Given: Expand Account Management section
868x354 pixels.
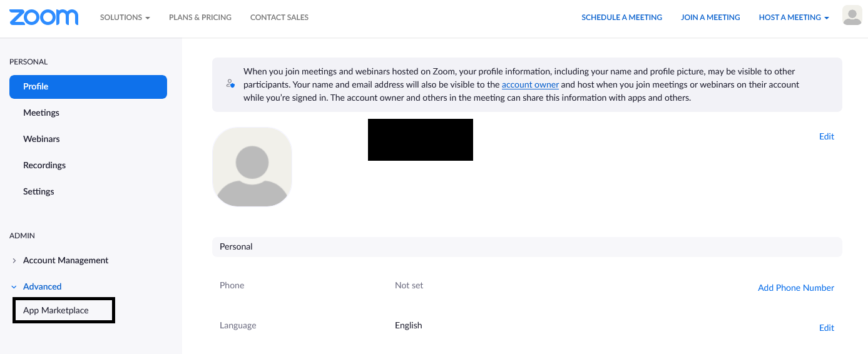Looking at the screenshot, I should click(x=65, y=260).
